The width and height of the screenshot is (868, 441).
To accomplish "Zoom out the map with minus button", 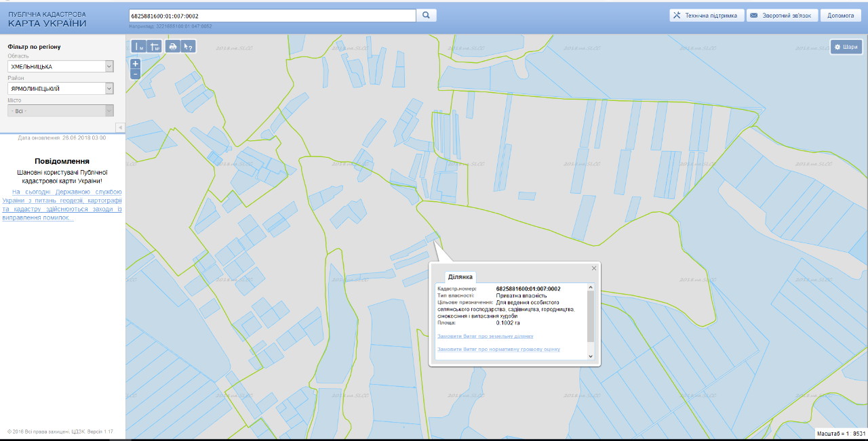I will coord(136,74).
